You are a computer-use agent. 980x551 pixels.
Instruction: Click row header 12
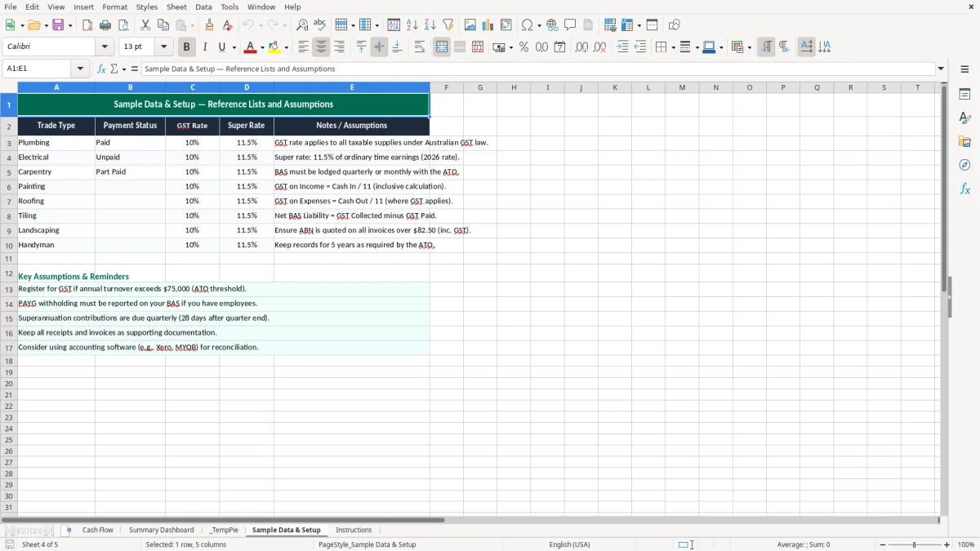click(x=9, y=273)
